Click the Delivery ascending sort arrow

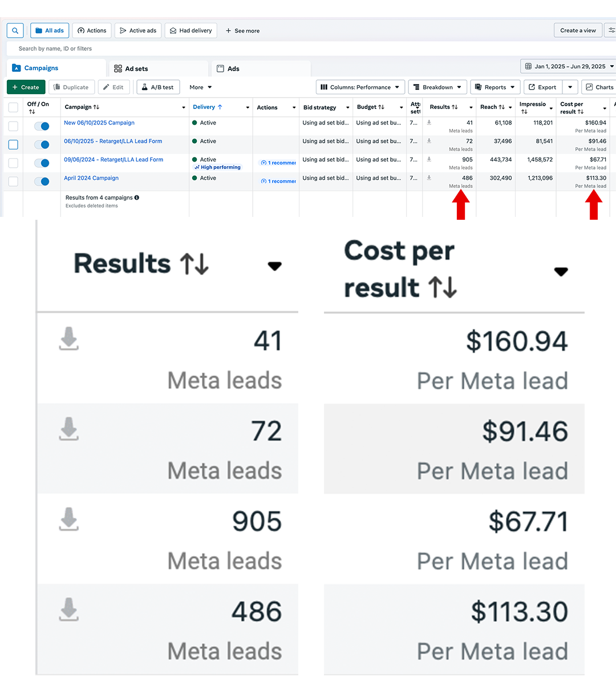(x=220, y=107)
